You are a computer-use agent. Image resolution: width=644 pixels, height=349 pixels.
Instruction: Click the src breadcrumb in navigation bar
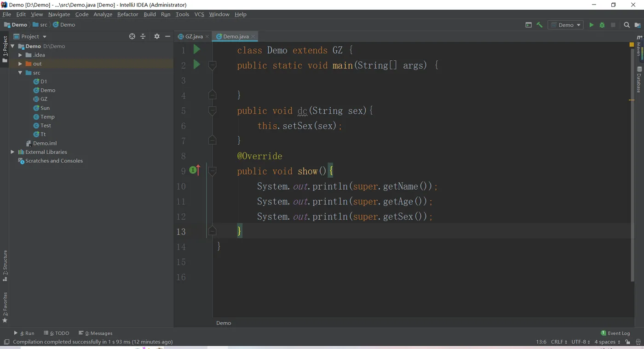coord(40,25)
